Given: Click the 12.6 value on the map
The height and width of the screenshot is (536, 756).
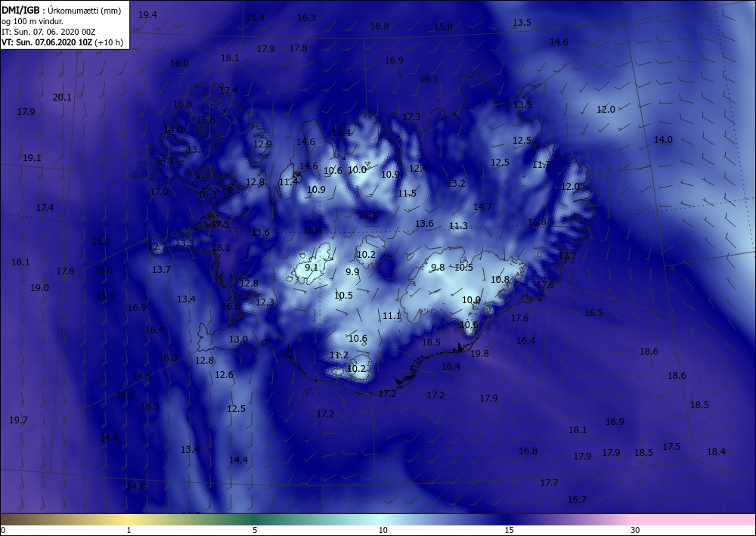Looking at the screenshot, I should [x=224, y=374].
